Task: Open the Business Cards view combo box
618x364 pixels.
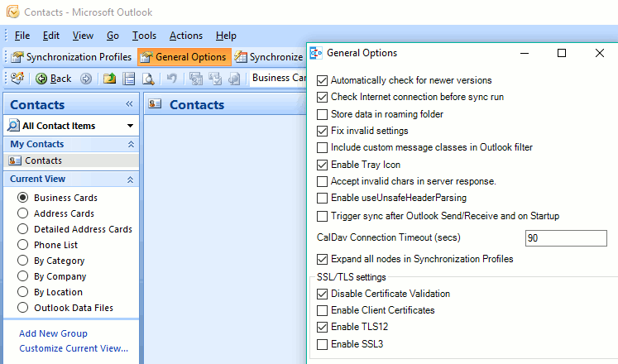Action: 279,78
